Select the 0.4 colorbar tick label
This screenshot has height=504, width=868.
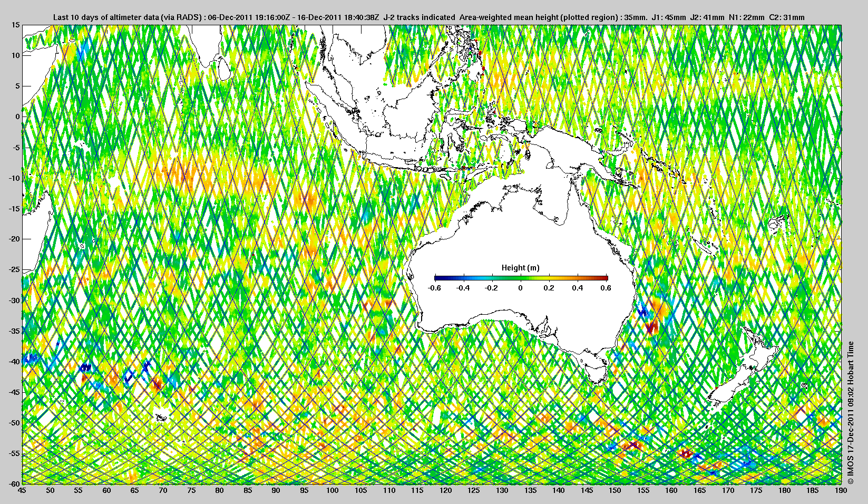tap(578, 288)
